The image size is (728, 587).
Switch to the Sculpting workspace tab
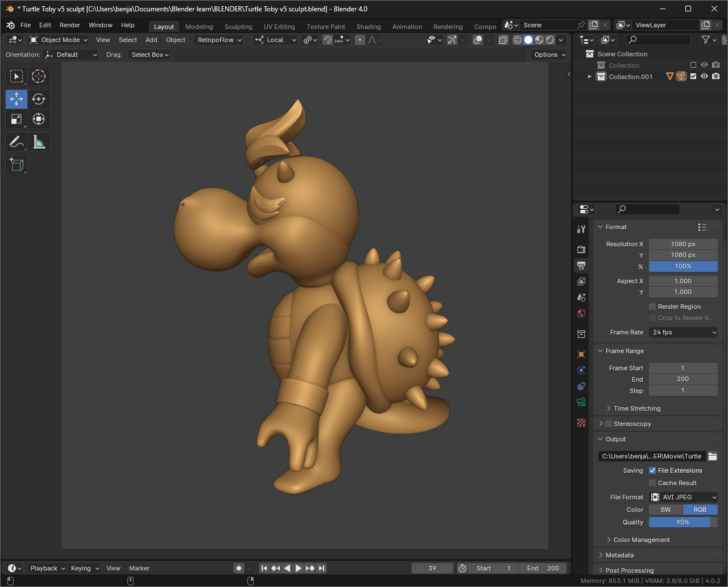click(238, 27)
